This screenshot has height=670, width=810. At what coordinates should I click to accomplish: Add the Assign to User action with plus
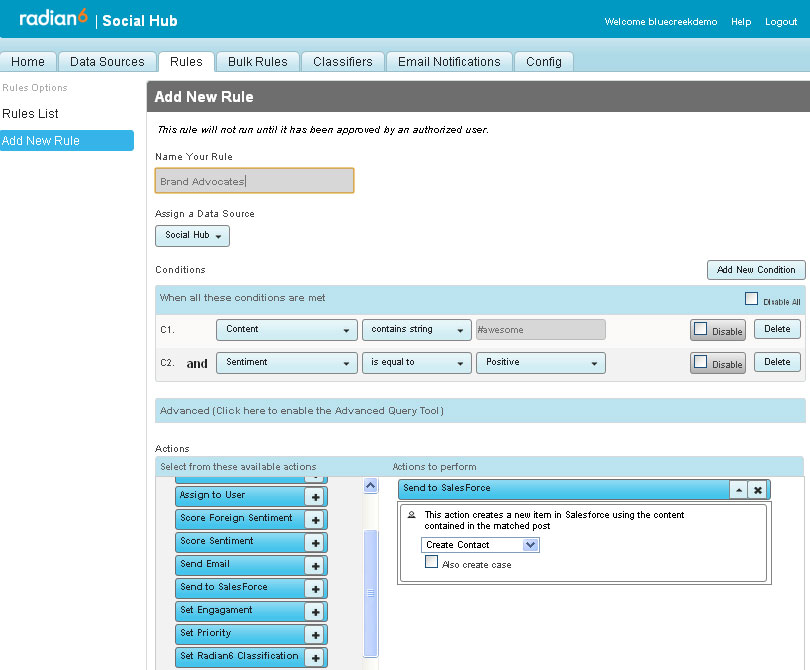(315, 497)
